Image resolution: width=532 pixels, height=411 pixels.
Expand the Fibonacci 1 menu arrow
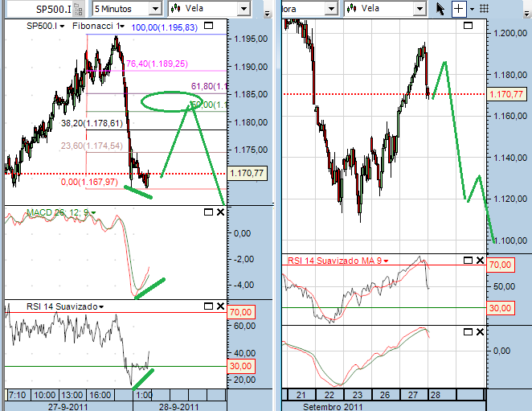click(122, 27)
